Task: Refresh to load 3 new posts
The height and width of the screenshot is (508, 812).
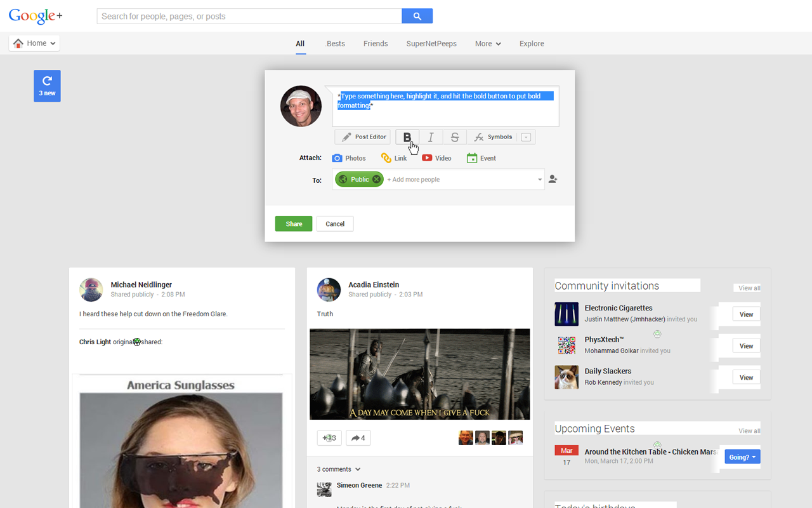Action: [47, 86]
